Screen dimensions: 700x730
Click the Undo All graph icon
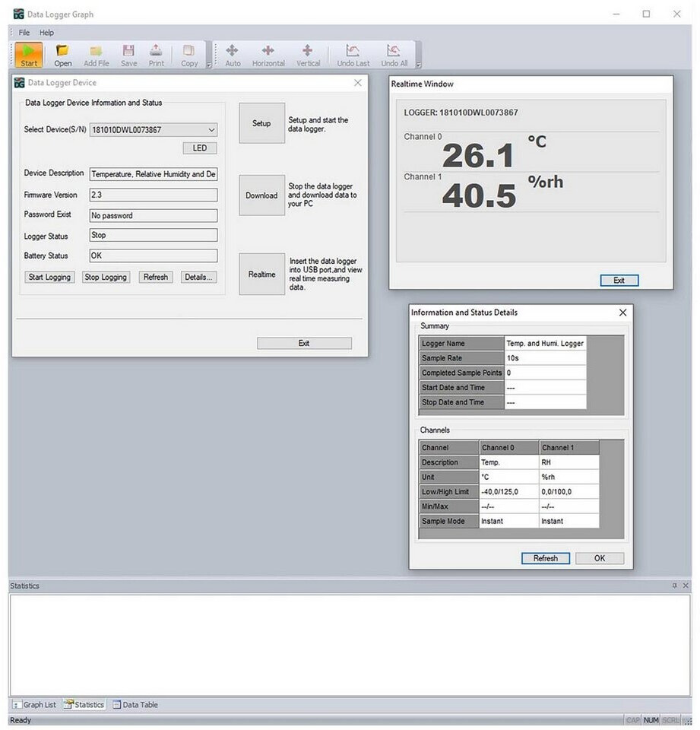click(394, 55)
